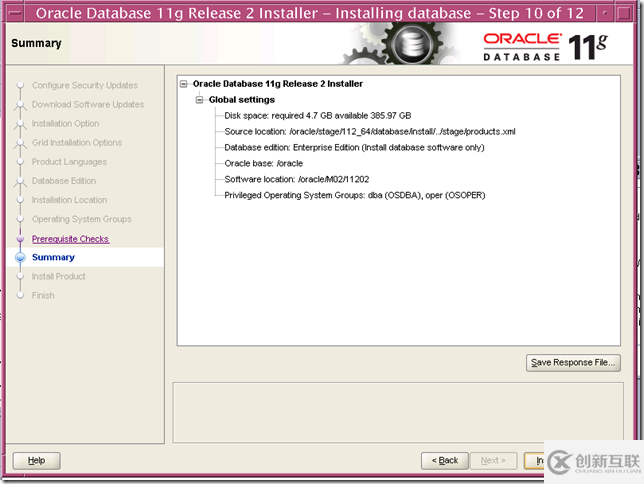644x484 pixels.
Task: Select 'Privileged Operating System Groups' row
Action: 354,195
